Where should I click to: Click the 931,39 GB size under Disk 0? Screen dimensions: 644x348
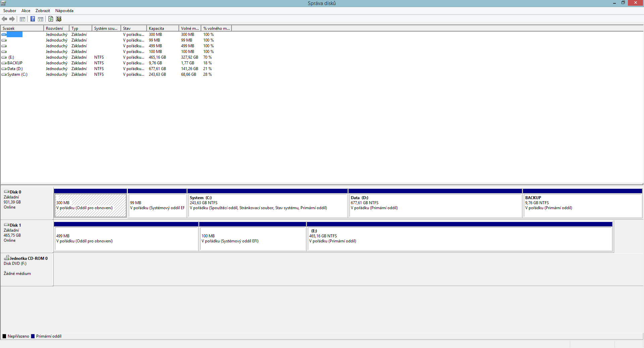click(12, 202)
